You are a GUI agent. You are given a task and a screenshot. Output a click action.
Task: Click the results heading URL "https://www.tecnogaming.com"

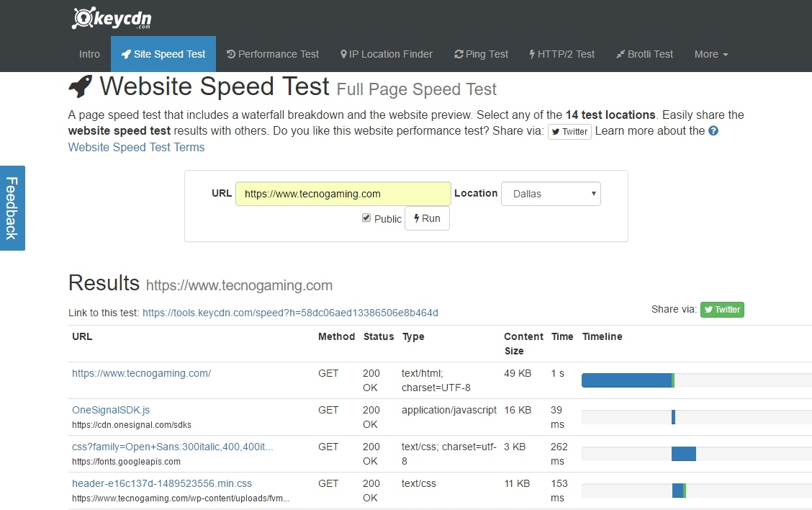click(x=239, y=285)
